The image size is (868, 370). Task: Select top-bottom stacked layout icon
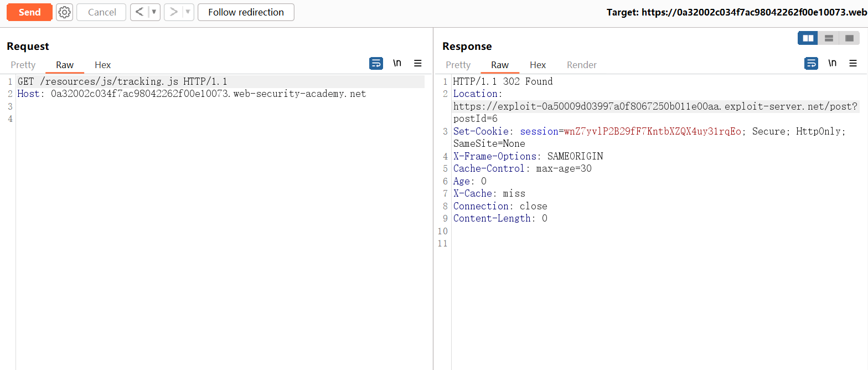pos(829,38)
